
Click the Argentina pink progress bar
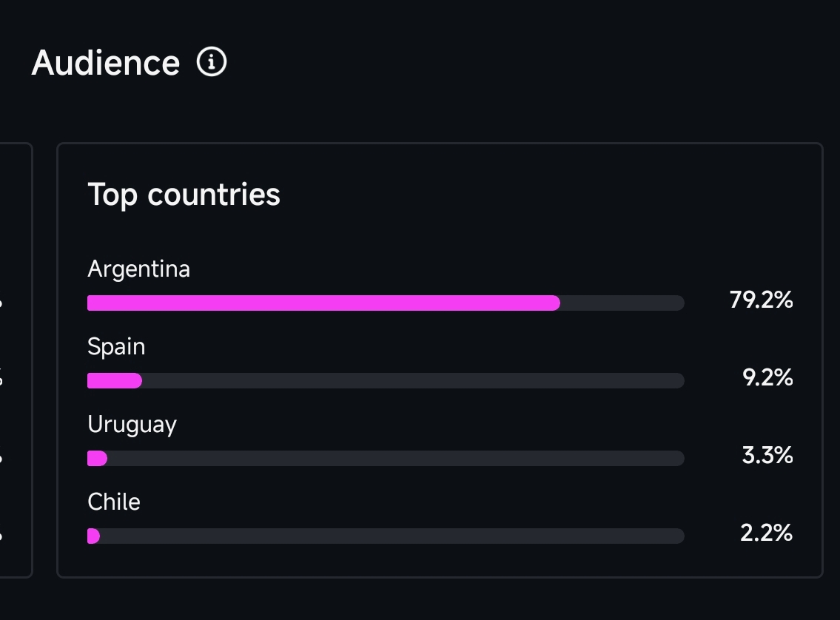pos(323,303)
